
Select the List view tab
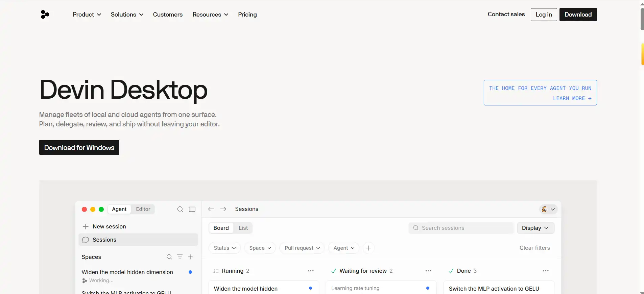coord(243,228)
